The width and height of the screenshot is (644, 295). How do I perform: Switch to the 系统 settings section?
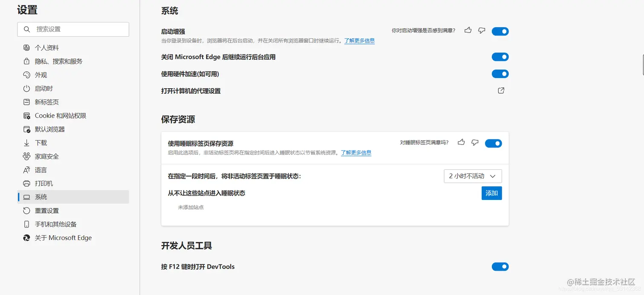[41, 197]
